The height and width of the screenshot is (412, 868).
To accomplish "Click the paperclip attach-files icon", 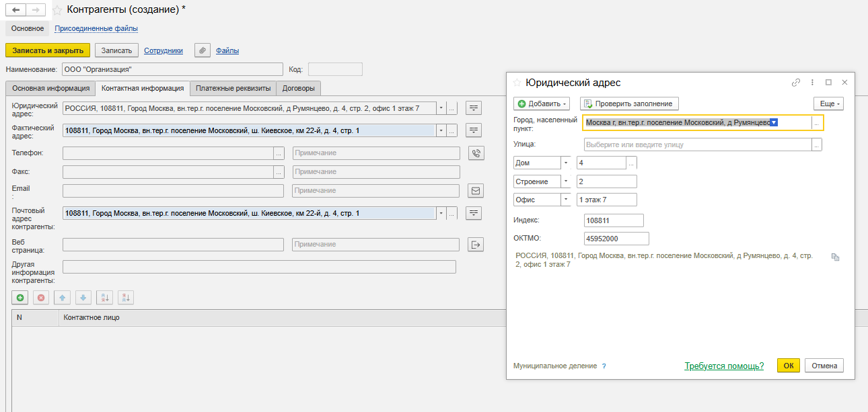I will tap(202, 50).
